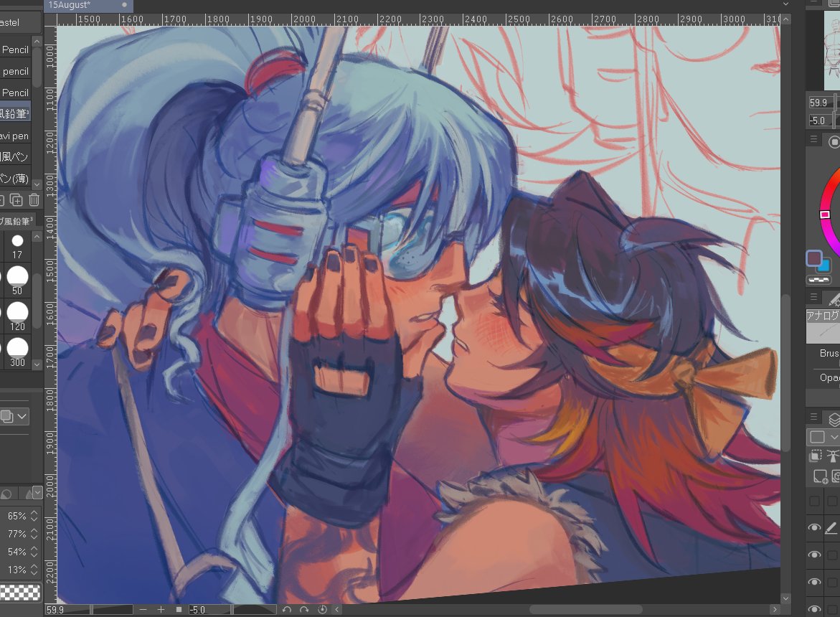The width and height of the screenshot is (840, 617).
Task: Select the 17 brush size preset
Action: pos(17,246)
